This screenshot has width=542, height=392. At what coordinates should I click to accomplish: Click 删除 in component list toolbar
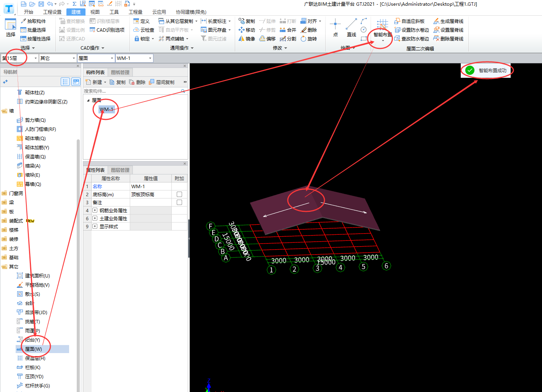(x=137, y=82)
